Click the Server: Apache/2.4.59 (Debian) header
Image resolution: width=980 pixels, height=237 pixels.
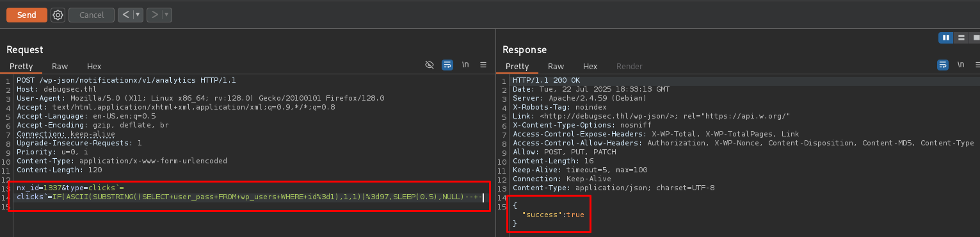580,98
